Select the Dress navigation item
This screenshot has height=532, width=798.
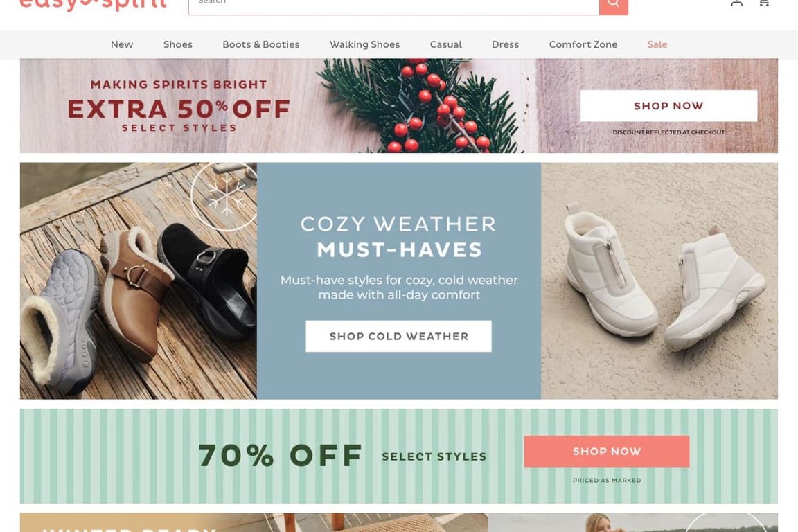[505, 44]
